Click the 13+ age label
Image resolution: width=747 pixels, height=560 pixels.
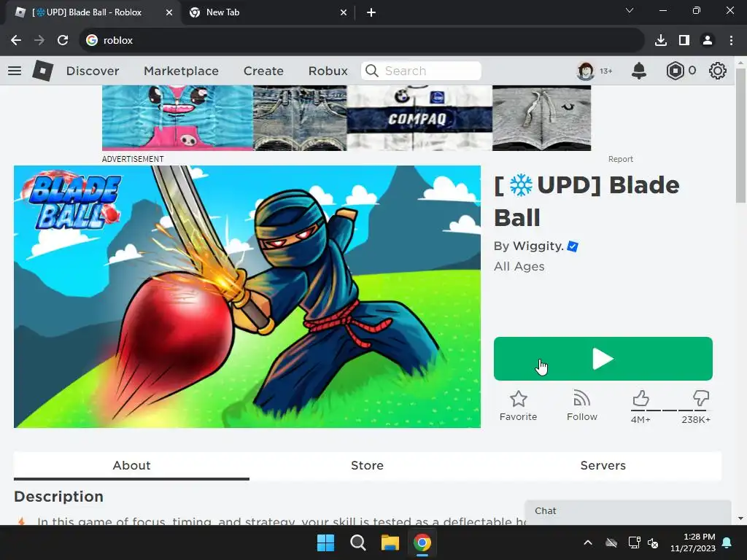pyautogui.click(x=606, y=71)
